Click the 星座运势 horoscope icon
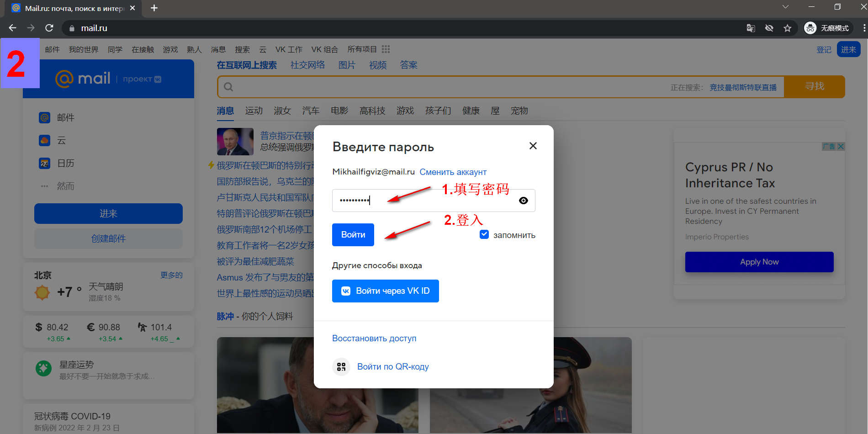868x434 pixels. pos(44,368)
